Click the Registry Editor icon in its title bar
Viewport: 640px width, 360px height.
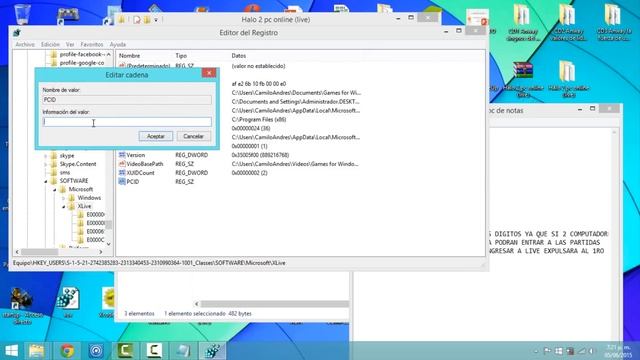(x=17, y=33)
